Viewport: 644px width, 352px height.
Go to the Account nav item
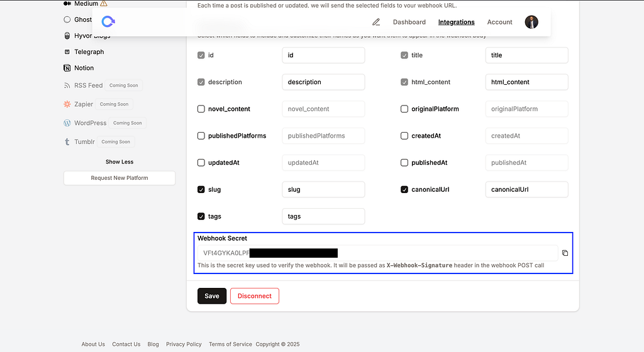[x=499, y=22]
